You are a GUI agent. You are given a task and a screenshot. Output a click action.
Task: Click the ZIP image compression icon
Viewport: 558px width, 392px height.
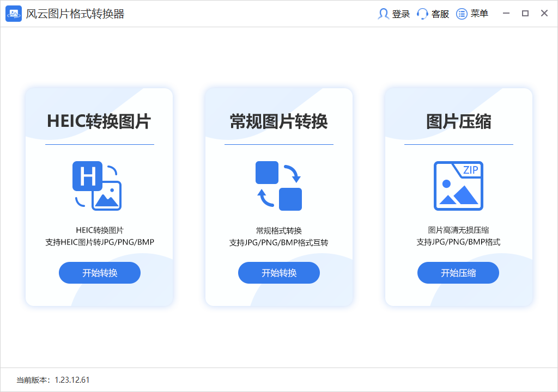458,186
